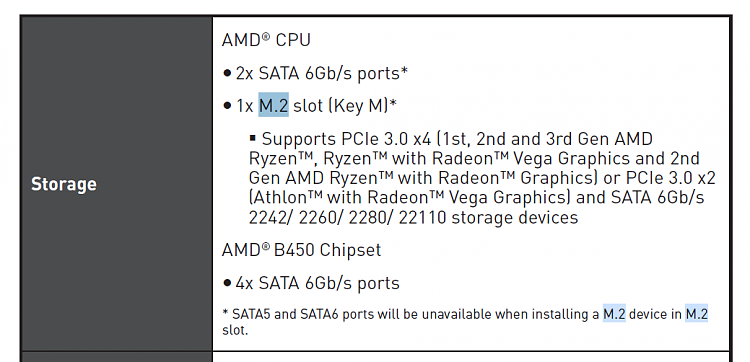Click the square bullet before Supports PCIe
The width and height of the screenshot is (750, 362).
click(253, 138)
